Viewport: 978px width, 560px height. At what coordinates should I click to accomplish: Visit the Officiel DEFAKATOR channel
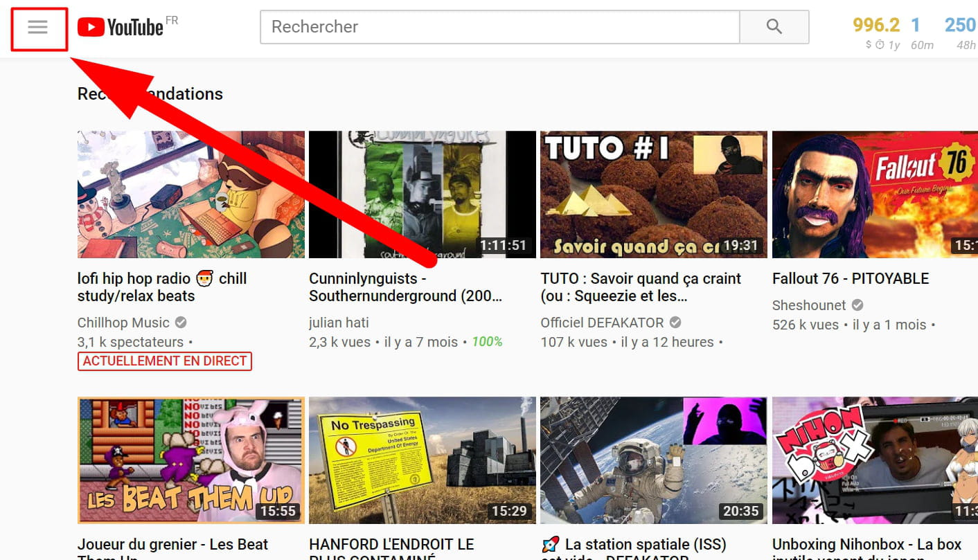pyautogui.click(x=602, y=323)
